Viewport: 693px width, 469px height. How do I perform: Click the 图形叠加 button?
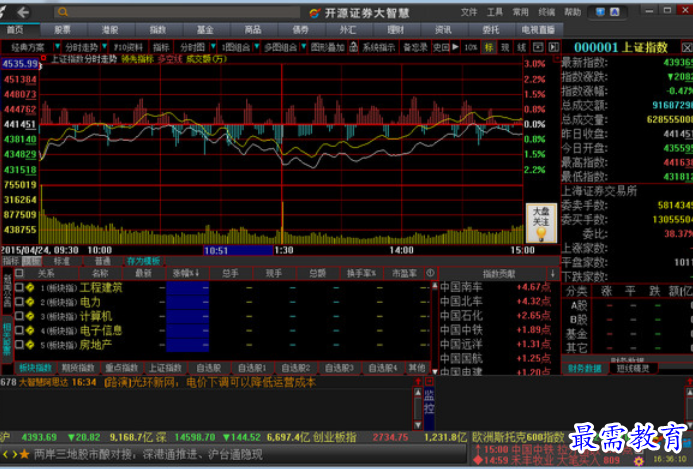[327, 47]
